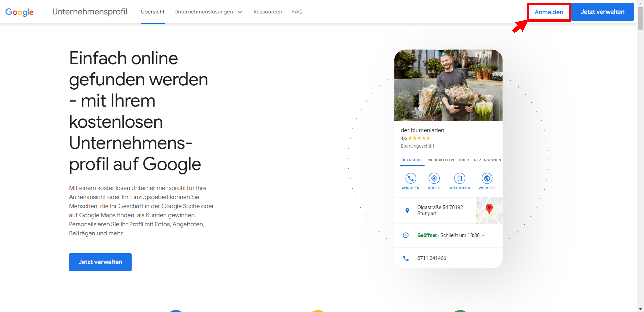Image resolution: width=644 pixels, height=312 pixels.
Task: Click the Route directions icon
Action: point(434,178)
